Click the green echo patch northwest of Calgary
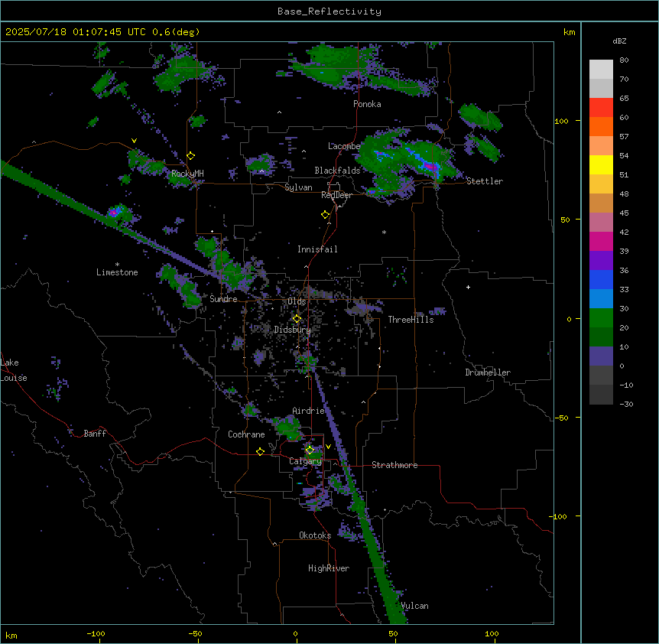The width and height of the screenshot is (659, 644). 287,427
